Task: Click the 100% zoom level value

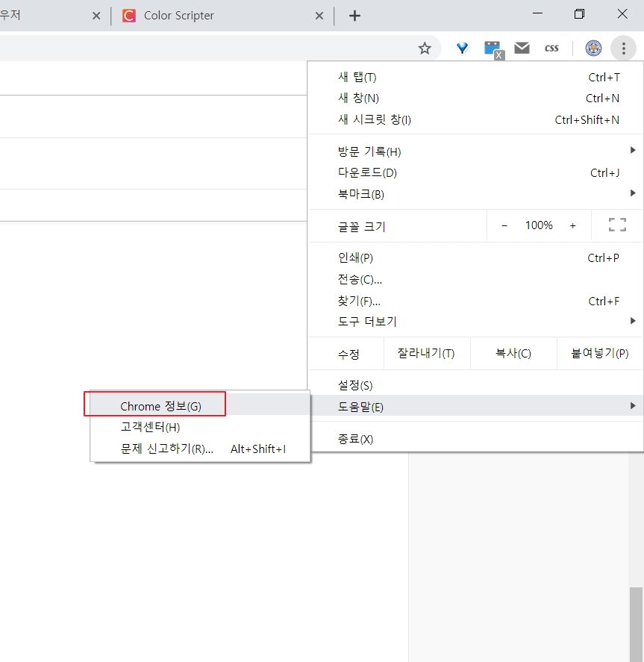Action: click(539, 225)
